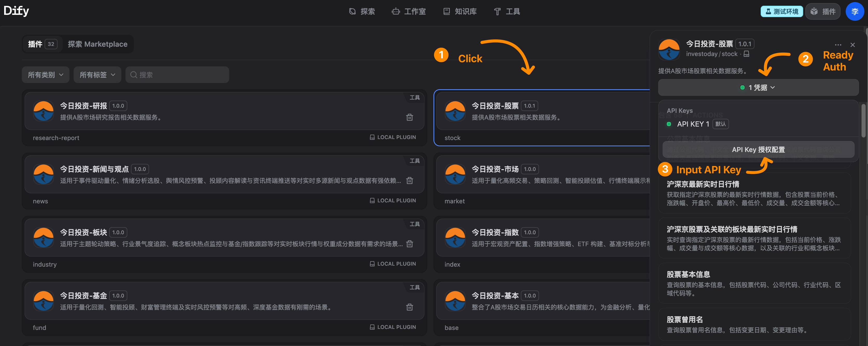868x346 pixels.
Task: Click the 今日投资-市场 plugin icon
Action: pos(455,174)
